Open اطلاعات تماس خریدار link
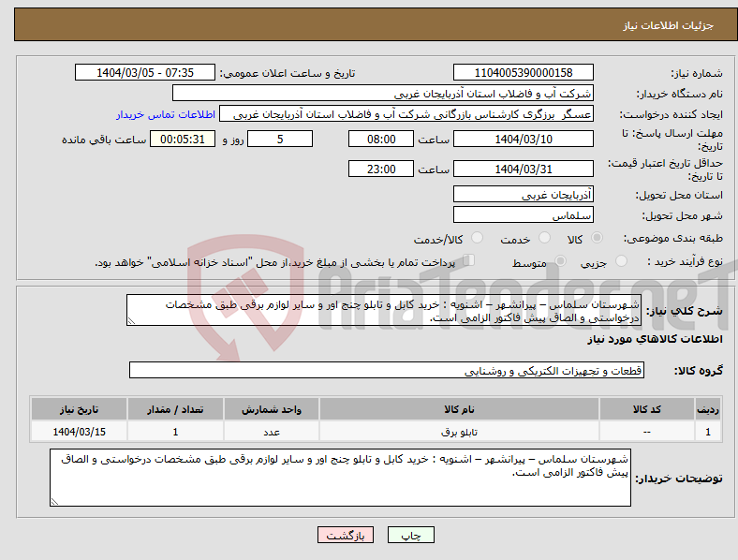 pos(166,114)
